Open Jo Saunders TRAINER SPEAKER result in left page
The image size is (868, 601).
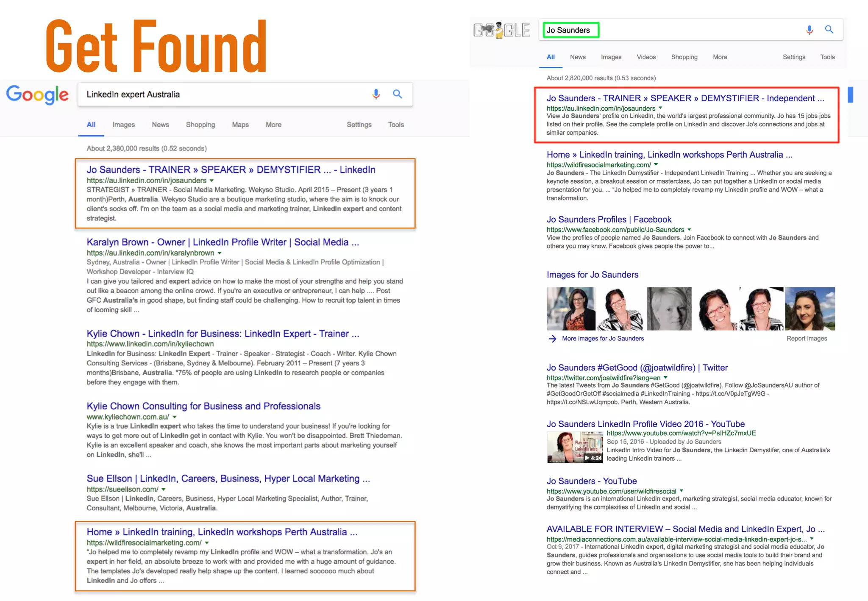[x=231, y=170]
